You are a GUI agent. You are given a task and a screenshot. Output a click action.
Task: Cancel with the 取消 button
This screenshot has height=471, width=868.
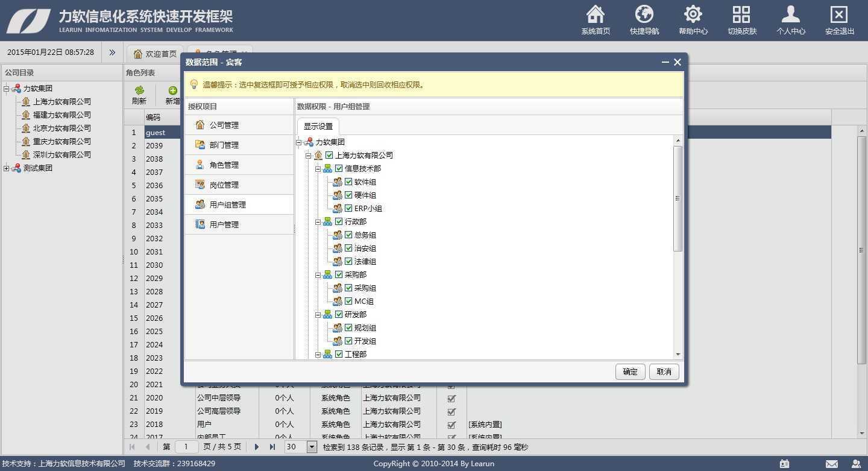(664, 371)
